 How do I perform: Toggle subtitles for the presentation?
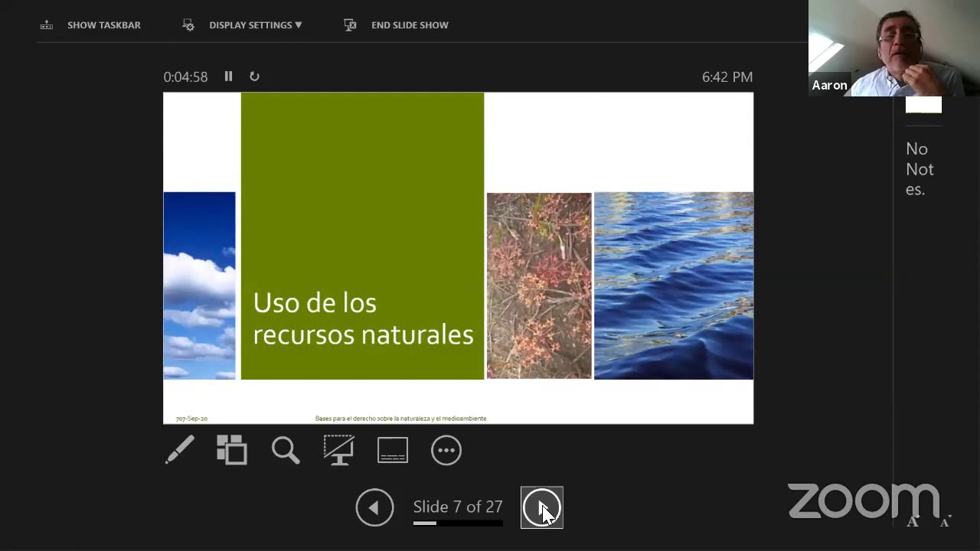(393, 450)
